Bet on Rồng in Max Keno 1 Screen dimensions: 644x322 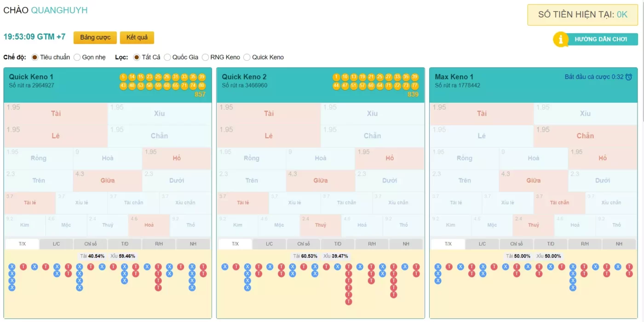(464, 158)
